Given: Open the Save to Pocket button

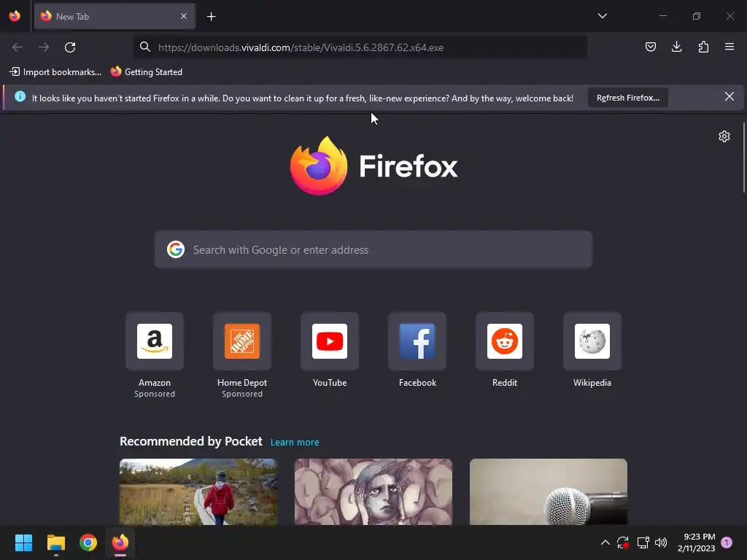Looking at the screenshot, I should point(650,47).
